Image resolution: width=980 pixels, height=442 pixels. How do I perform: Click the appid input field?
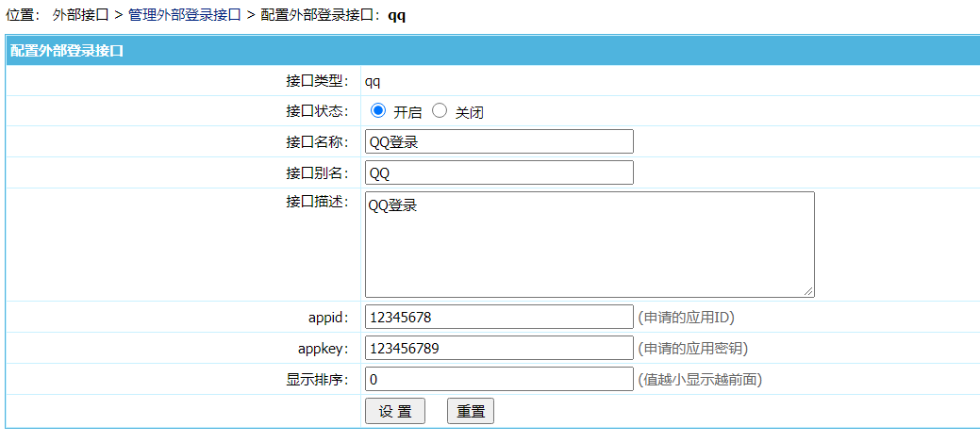pyautogui.click(x=499, y=318)
